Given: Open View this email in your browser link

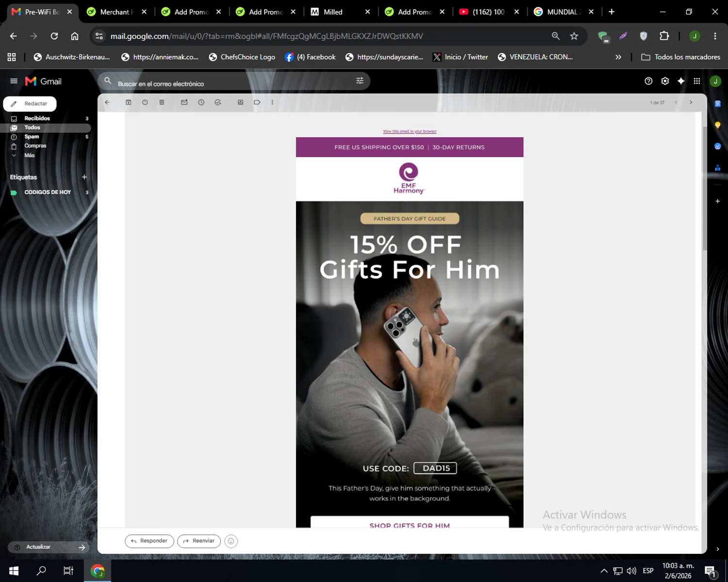Looking at the screenshot, I should tap(410, 131).
